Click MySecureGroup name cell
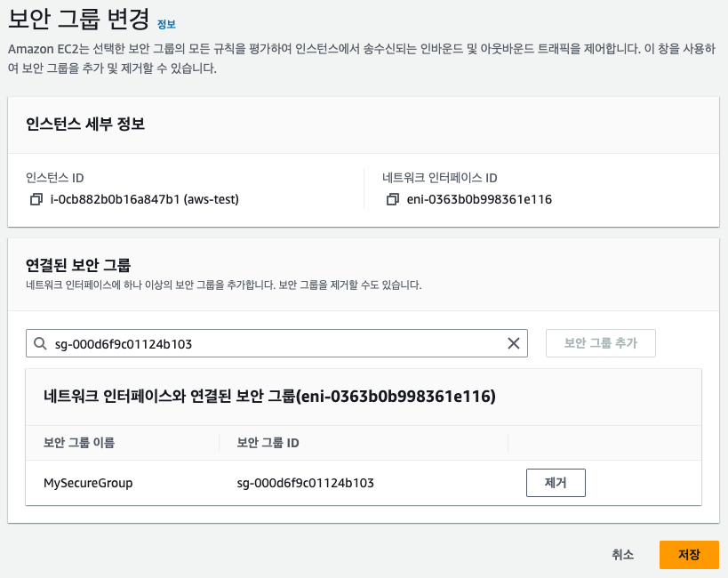Screen dimensions: 728x578 point(88,483)
